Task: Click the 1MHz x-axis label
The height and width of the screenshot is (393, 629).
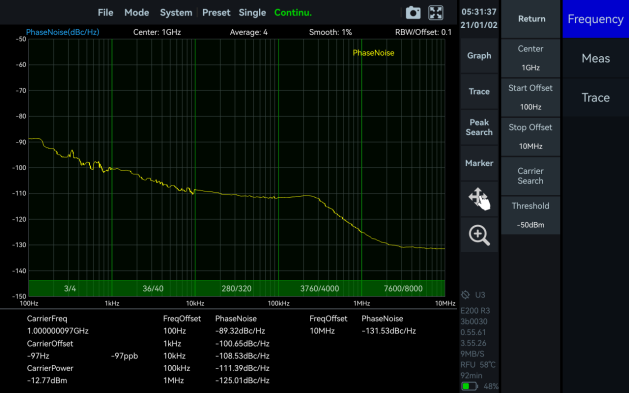Action: (x=361, y=304)
